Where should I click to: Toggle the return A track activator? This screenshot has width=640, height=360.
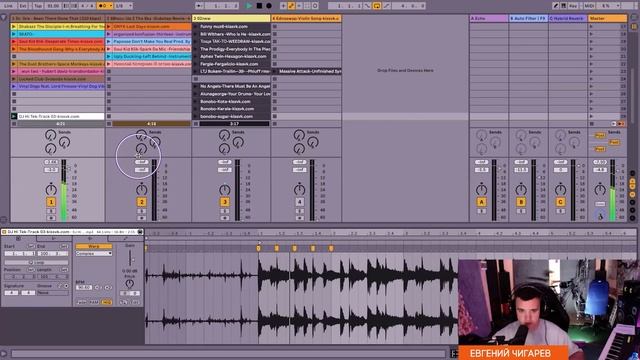[481, 202]
